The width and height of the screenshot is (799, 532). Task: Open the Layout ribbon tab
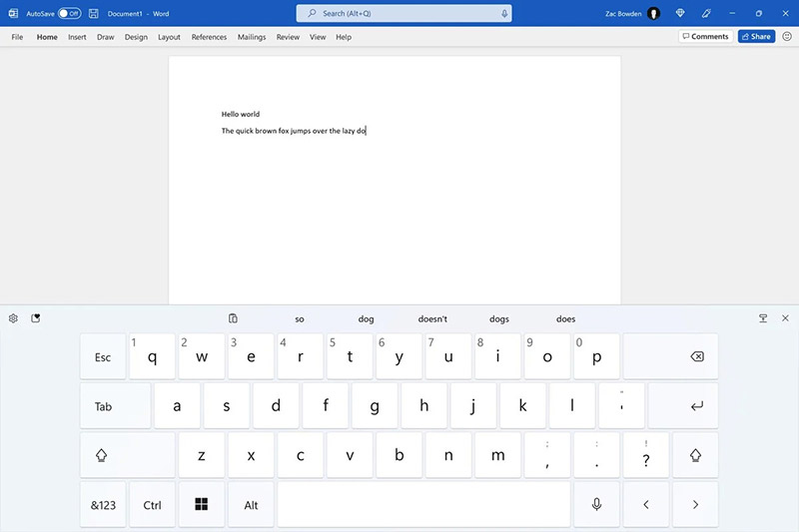[x=169, y=37]
